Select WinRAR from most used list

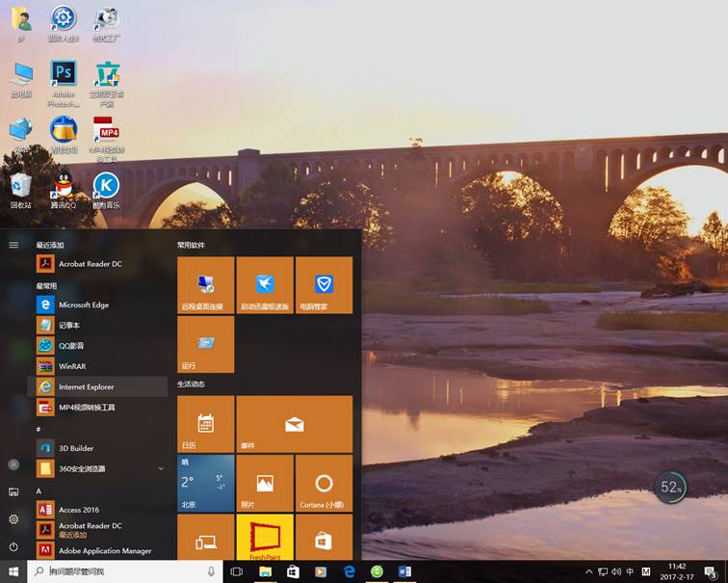72,366
